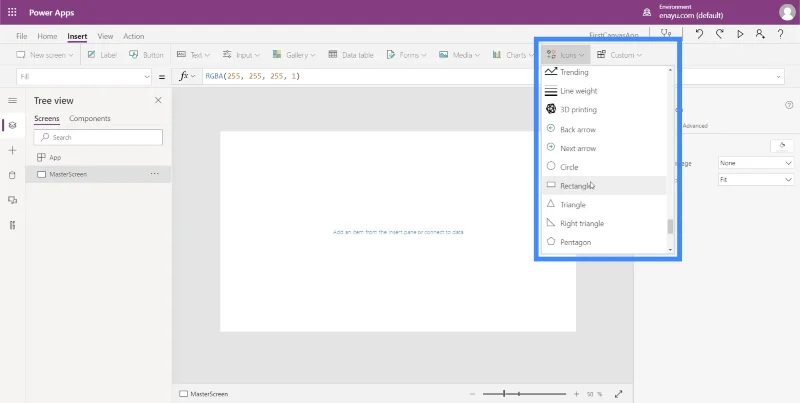The height and width of the screenshot is (403, 800).
Task: Switch to the Screens tab
Action: point(46,118)
